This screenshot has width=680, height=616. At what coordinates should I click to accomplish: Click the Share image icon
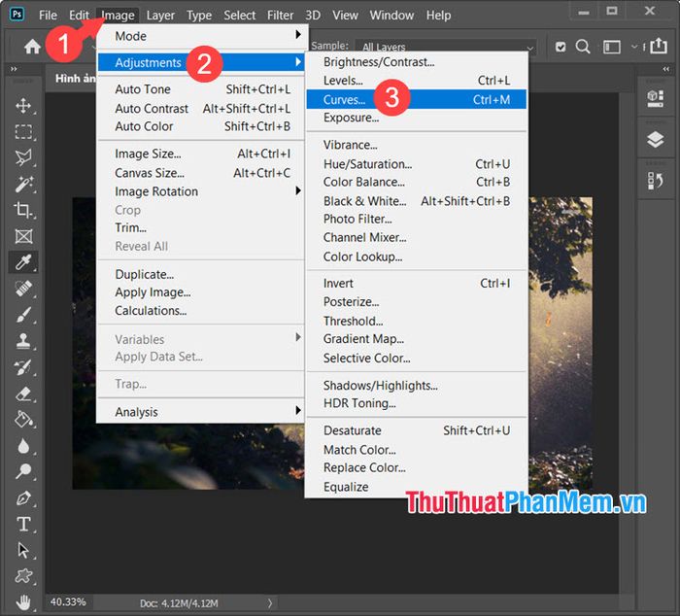(x=659, y=45)
